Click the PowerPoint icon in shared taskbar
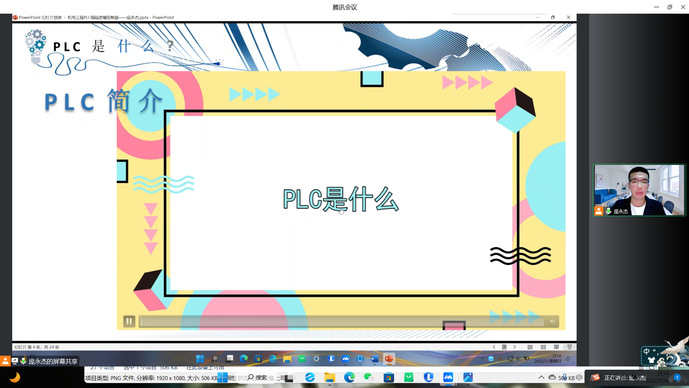The width and height of the screenshot is (689, 388). (388, 359)
